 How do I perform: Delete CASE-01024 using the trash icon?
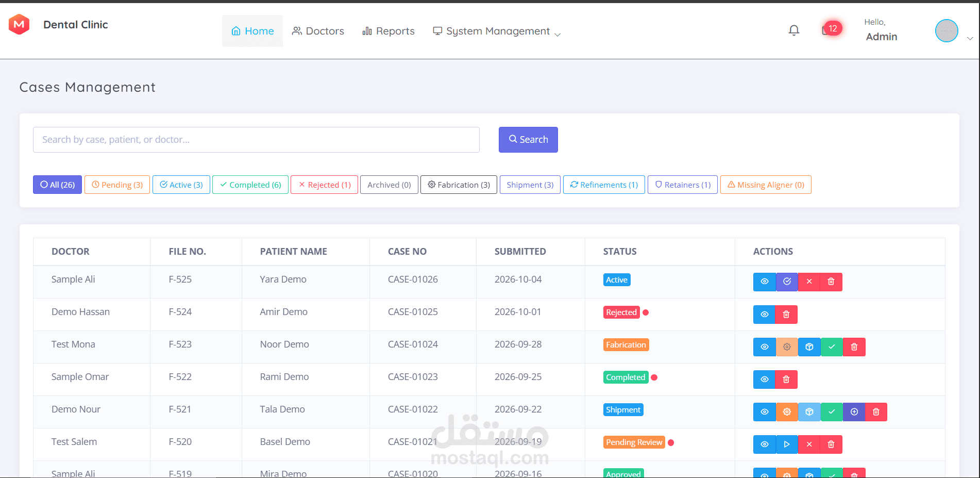(x=854, y=347)
